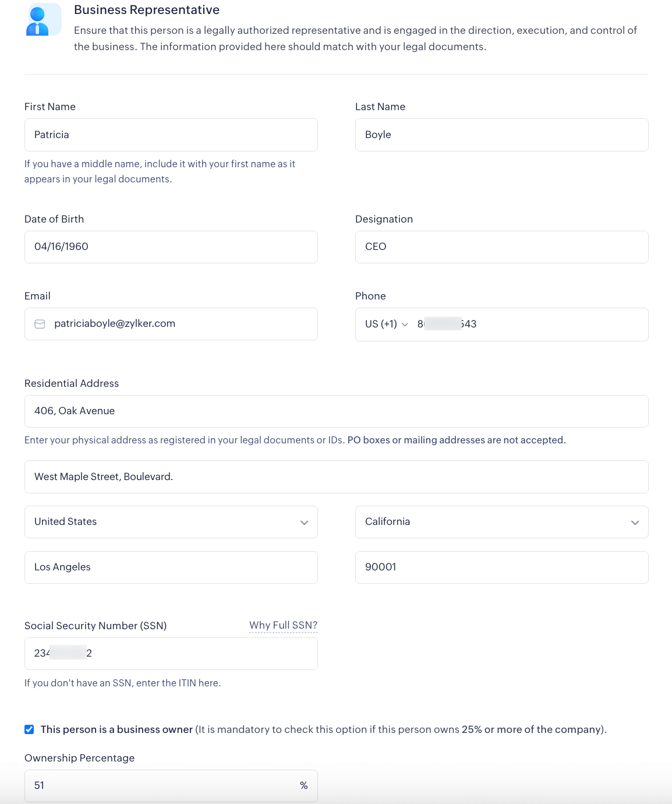Click the percent symbol in Ownership field
This screenshot has height=804, width=672.
(x=303, y=785)
